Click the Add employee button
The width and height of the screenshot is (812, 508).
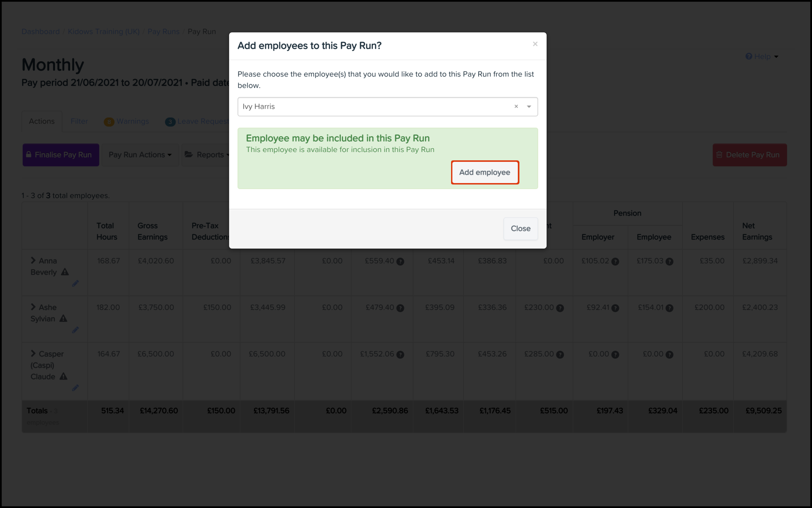485,172
